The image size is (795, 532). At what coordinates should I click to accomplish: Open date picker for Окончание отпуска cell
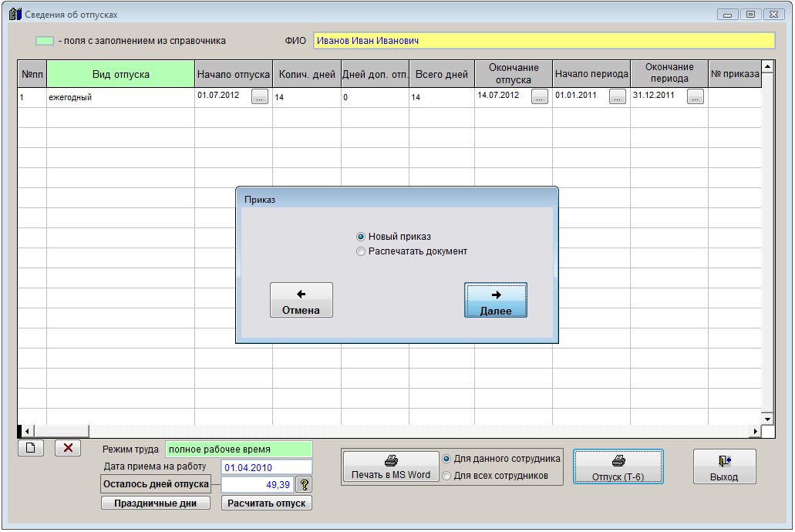pyautogui.click(x=540, y=97)
